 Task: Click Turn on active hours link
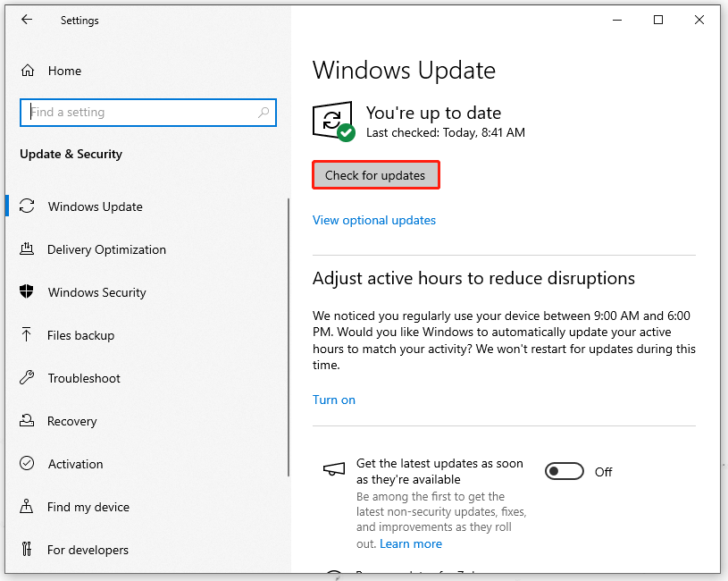334,400
